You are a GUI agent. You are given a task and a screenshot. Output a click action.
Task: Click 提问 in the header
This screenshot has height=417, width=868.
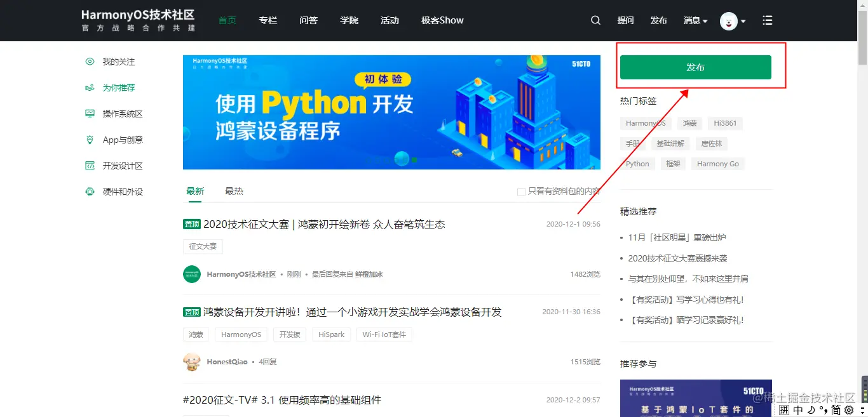point(625,20)
